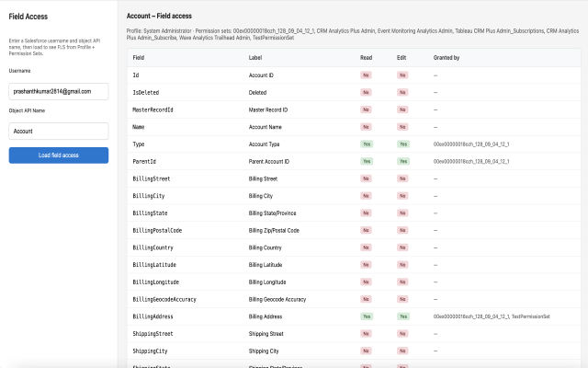This screenshot has height=368, width=588.
Task: Click the Billing Address label
Action: [266, 316]
